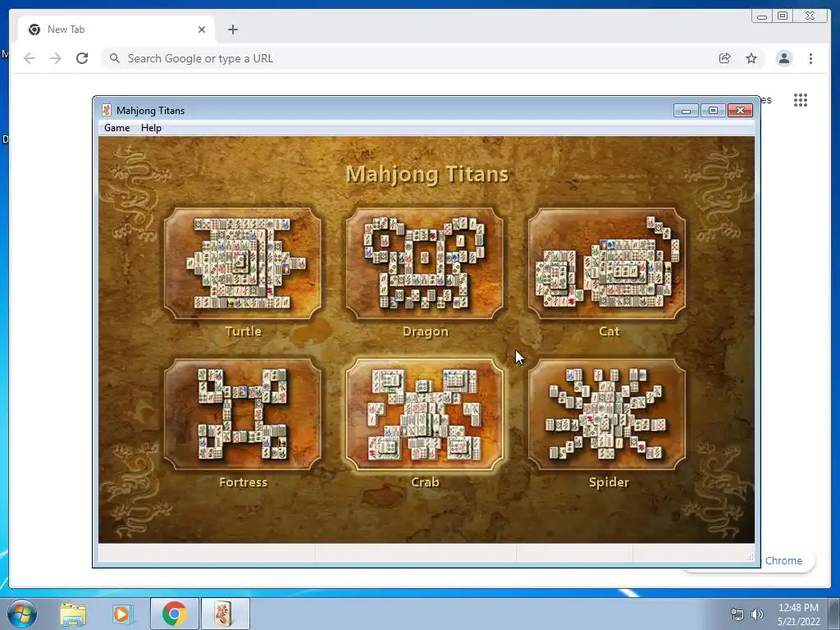Click the Crab label text
This screenshot has width=840, height=630.
(x=426, y=482)
